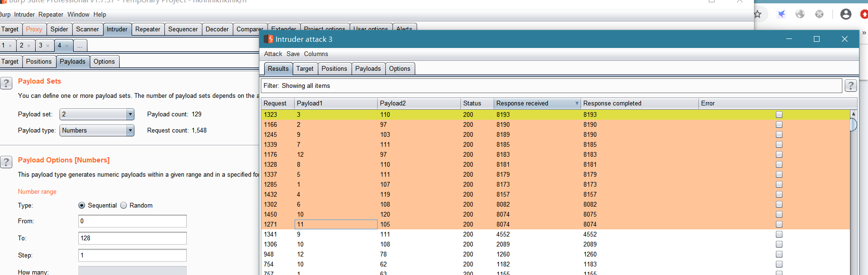Select the Random radio button
This screenshot has width=868, height=275.
pos(124,205)
